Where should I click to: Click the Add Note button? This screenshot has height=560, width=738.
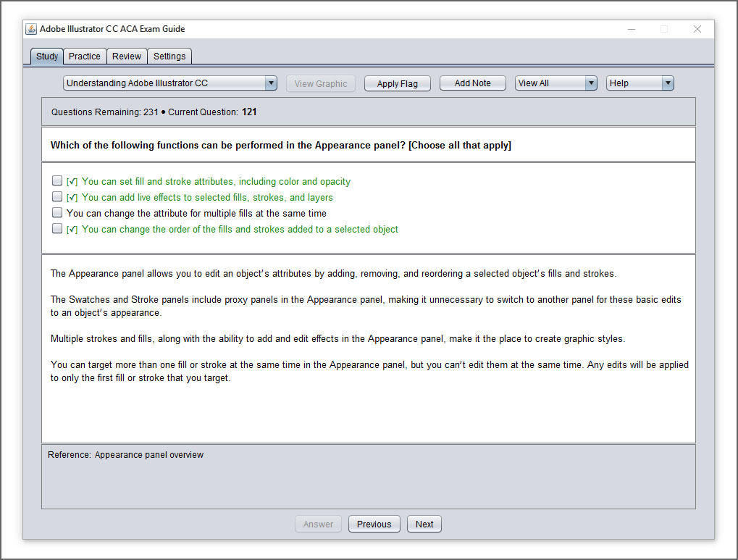pos(472,83)
